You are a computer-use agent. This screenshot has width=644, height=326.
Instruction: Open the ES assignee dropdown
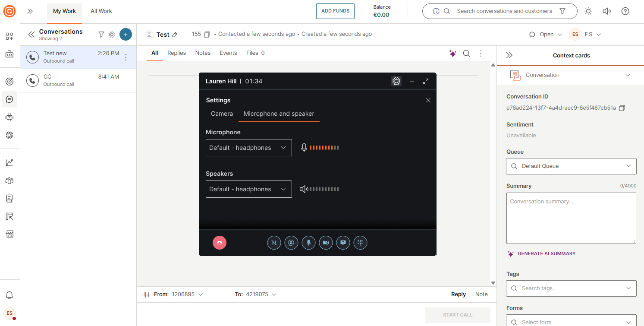(x=585, y=35)
